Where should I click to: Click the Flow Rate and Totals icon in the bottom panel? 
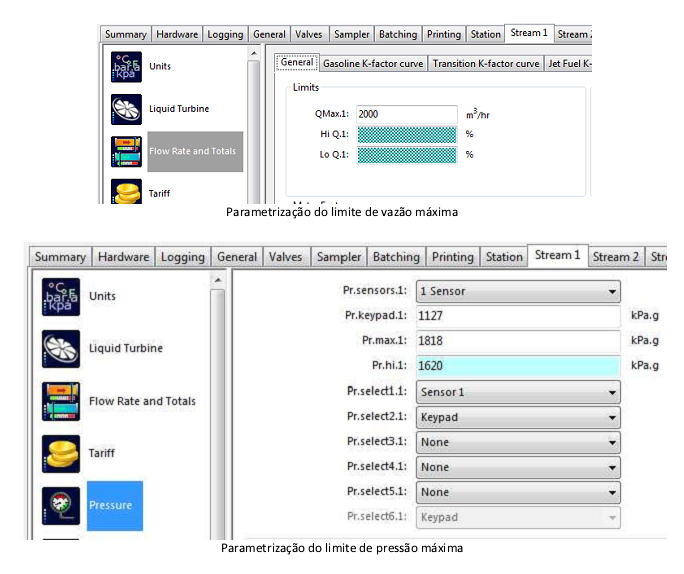(x=61, y=401)
